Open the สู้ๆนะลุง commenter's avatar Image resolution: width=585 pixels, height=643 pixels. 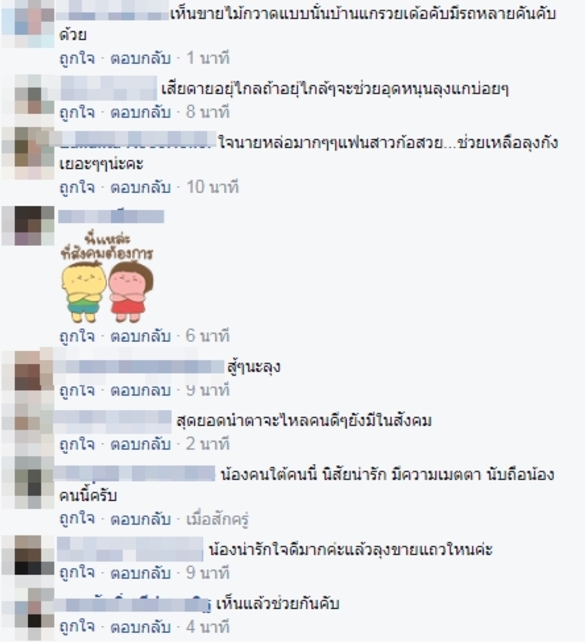pos(28,371)
